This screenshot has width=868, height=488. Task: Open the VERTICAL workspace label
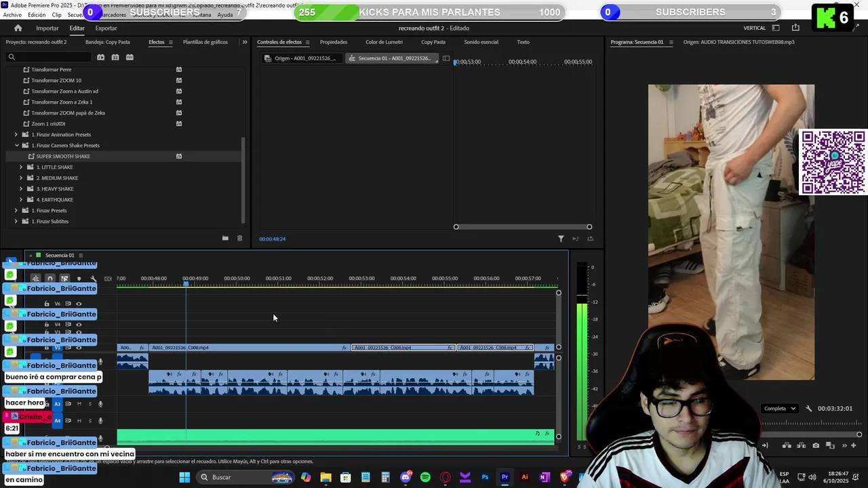pyautogui.click(x=755, y=28)
